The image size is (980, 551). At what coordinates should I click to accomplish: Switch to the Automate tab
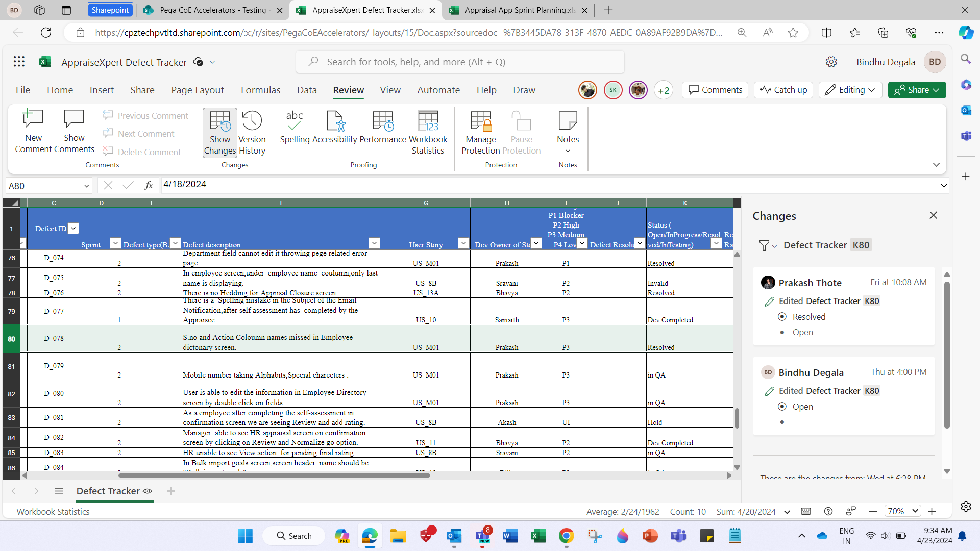point(438,90)
